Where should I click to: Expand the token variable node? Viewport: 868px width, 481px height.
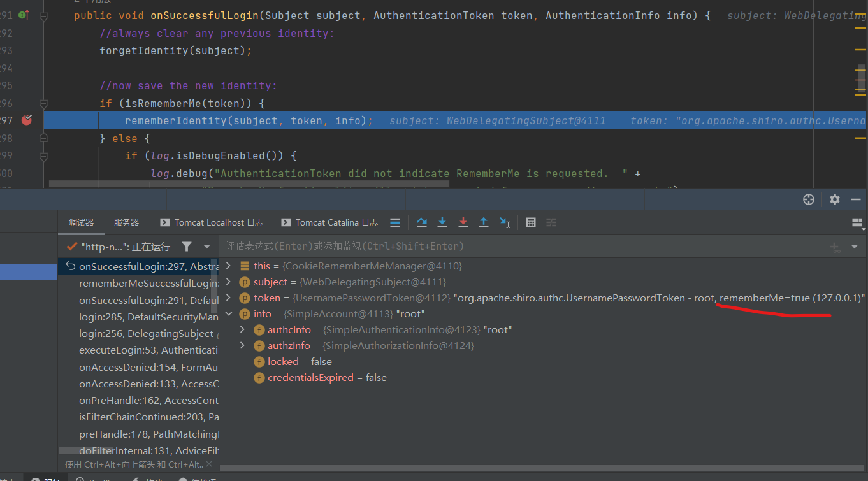[229, 298]
